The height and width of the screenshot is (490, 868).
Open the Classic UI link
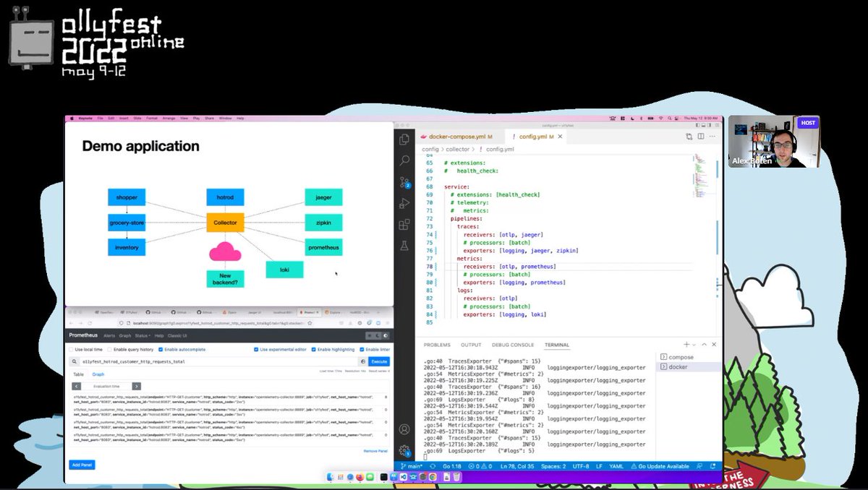click(x=177, y=336)
